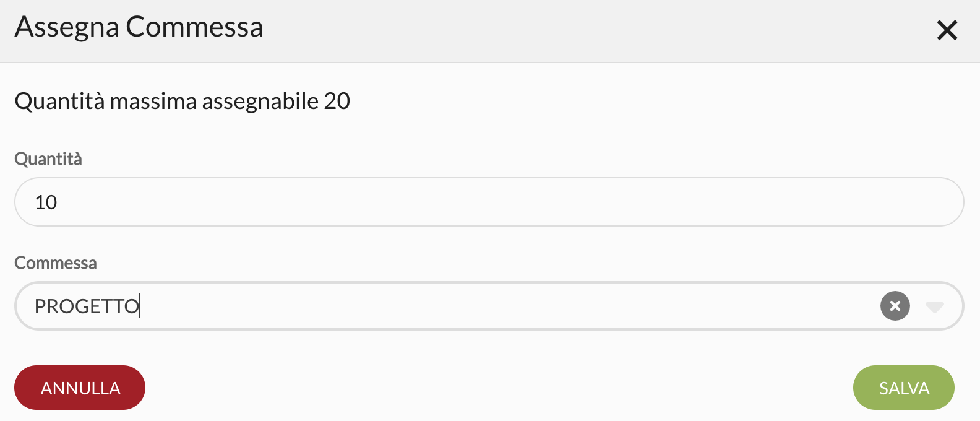Clear the Commessa field with the x icon
980x421 pixels.
[x=895, y=306]
